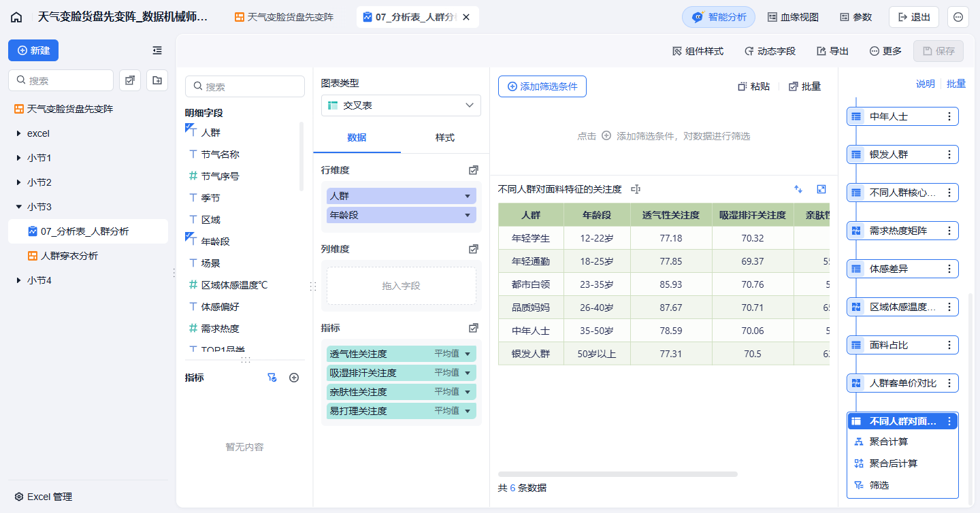Click the 批量 link in steps panel
The image size is (980, 513).
coord(956,84)
